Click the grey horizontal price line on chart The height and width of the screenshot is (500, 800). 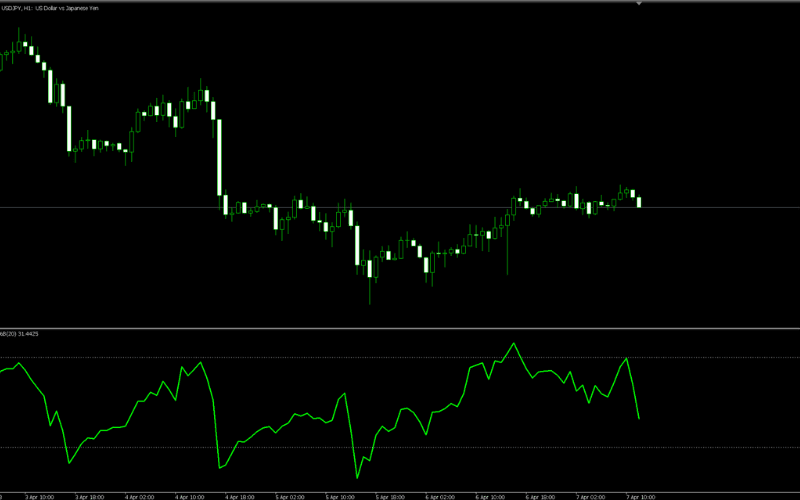coord(400,207)
